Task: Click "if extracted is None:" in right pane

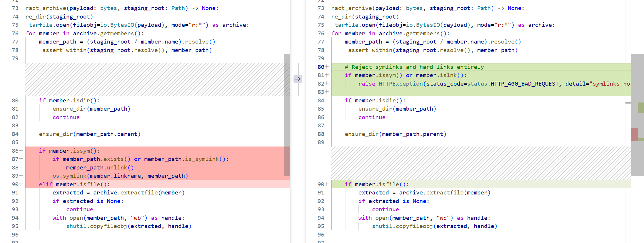Action: (x=394, y=201)
